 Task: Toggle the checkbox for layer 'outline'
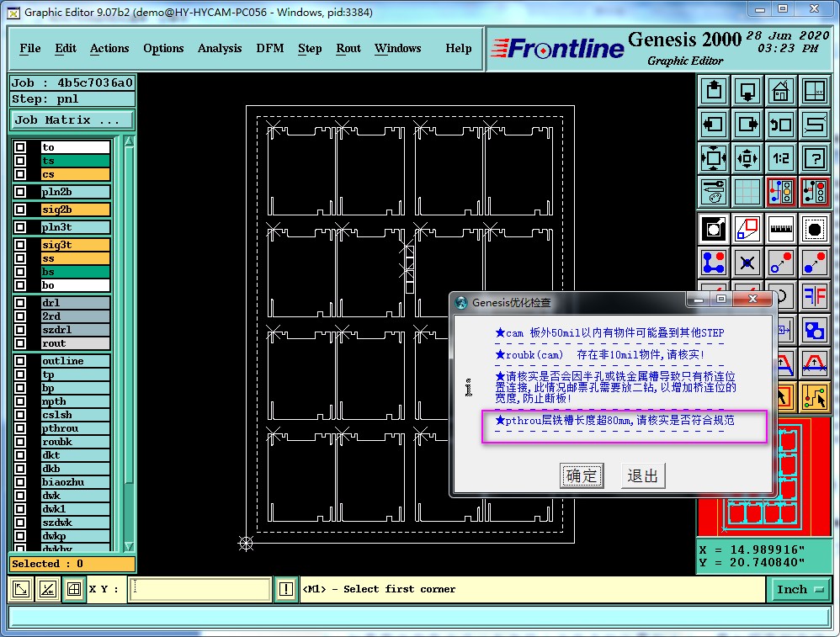20,360
